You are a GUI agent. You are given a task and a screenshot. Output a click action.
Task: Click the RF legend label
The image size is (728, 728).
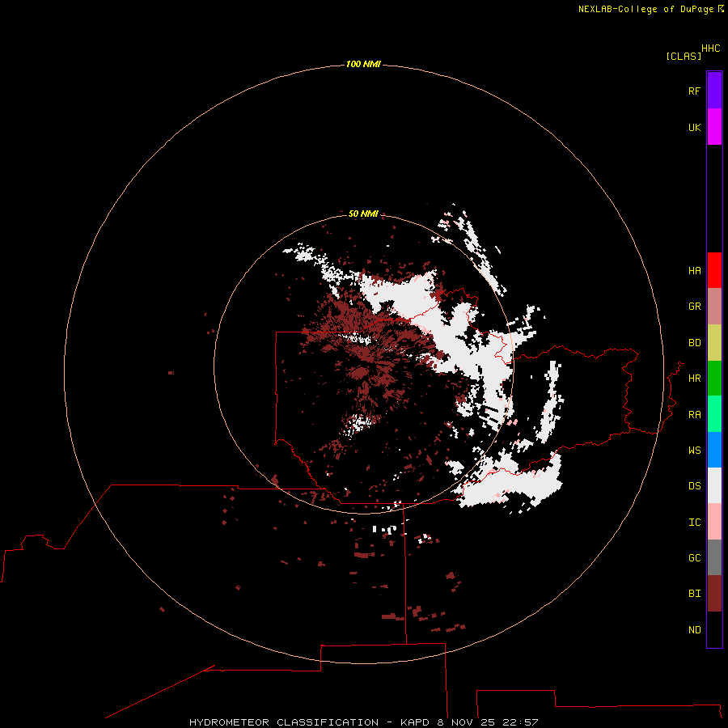pyautogui.click(x=695, y=91)
